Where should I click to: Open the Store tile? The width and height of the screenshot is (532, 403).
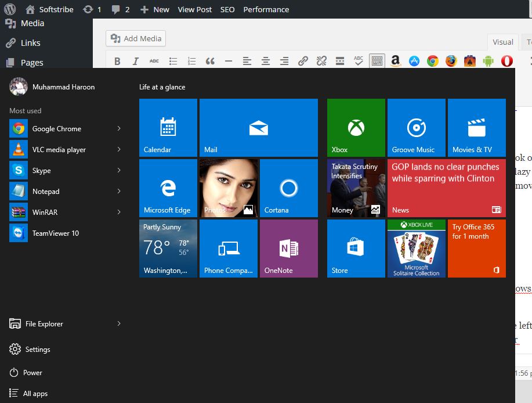[356, 249]
